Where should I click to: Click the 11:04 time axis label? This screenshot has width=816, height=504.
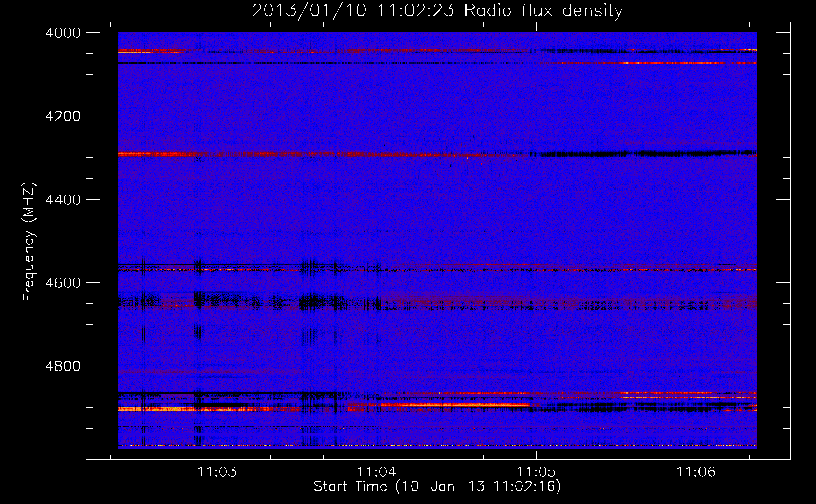(377, 472)
